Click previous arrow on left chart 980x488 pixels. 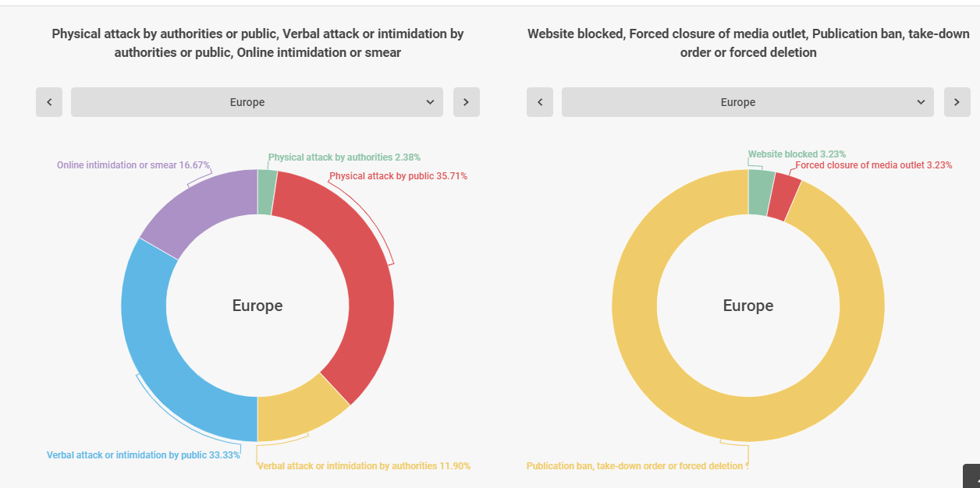(49, 102)
